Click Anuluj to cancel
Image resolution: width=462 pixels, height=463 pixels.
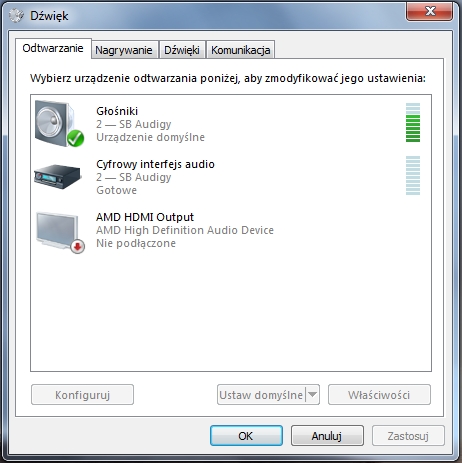point(327,436)
